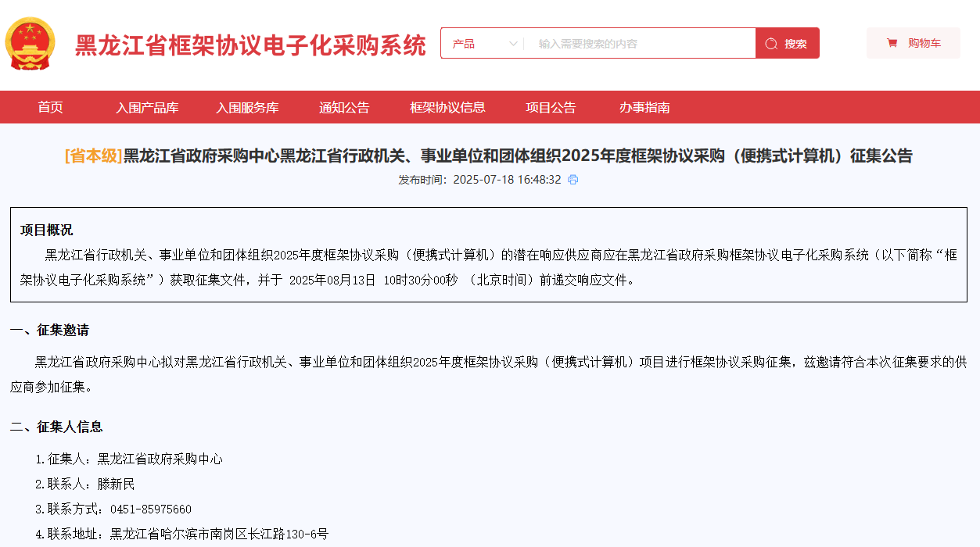The width and height of the screenshot is (980, 547).
Task: Open the 购物车 button
Action: (x=914, y=43)
